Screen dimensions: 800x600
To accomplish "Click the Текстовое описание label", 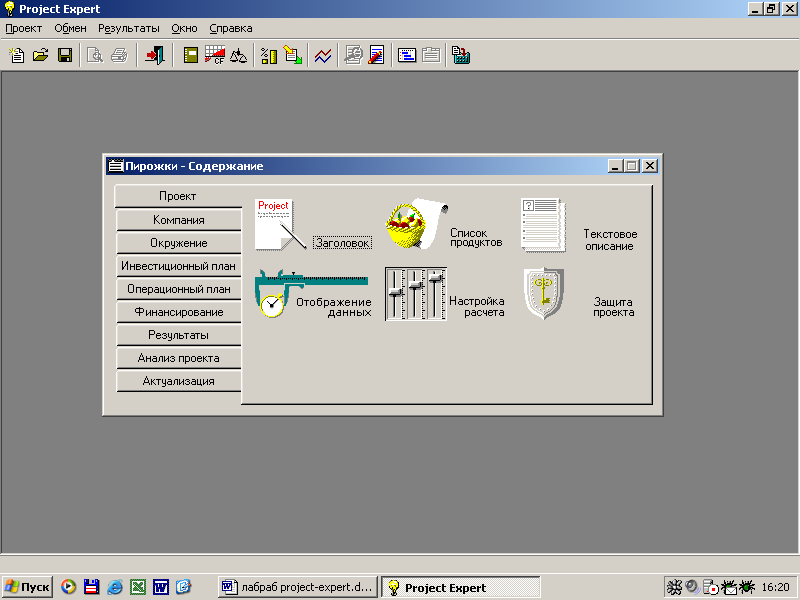I will click(610, 240).
